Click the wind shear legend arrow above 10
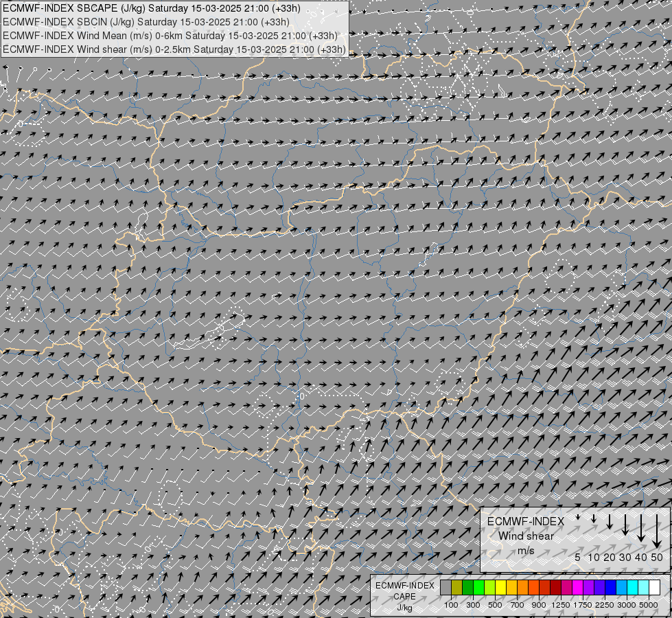Screen dimensions: 672x618 pos(594,519)
